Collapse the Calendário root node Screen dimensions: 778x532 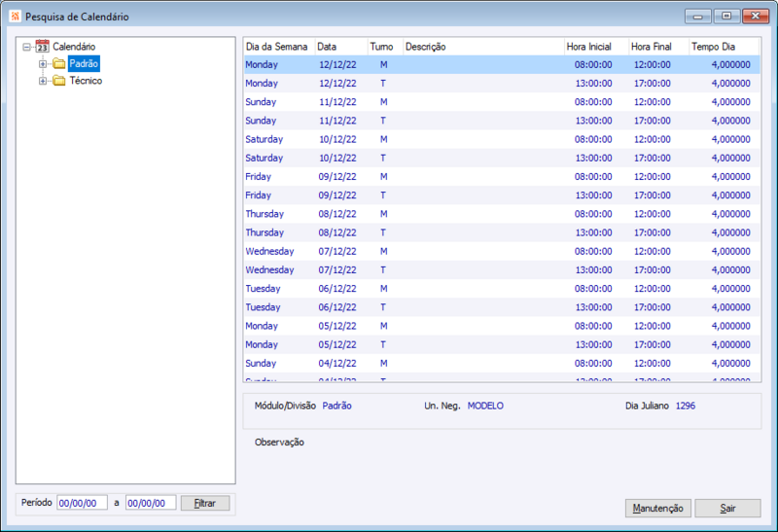tap(26, 47)
